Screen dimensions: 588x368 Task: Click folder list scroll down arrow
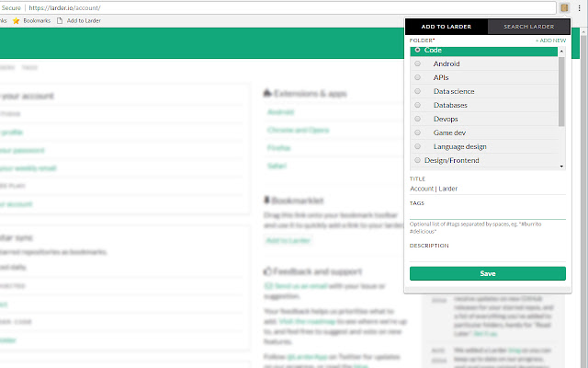561,167
